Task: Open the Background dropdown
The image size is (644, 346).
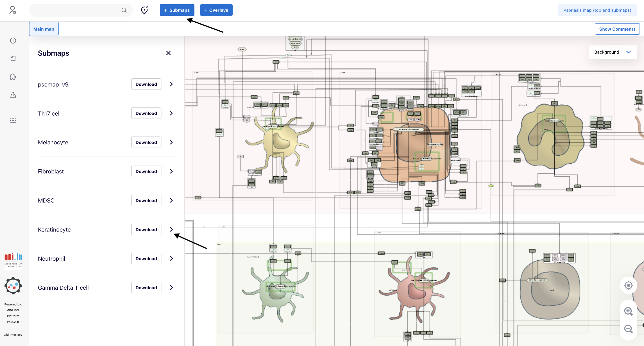Action: click(612, 52)
